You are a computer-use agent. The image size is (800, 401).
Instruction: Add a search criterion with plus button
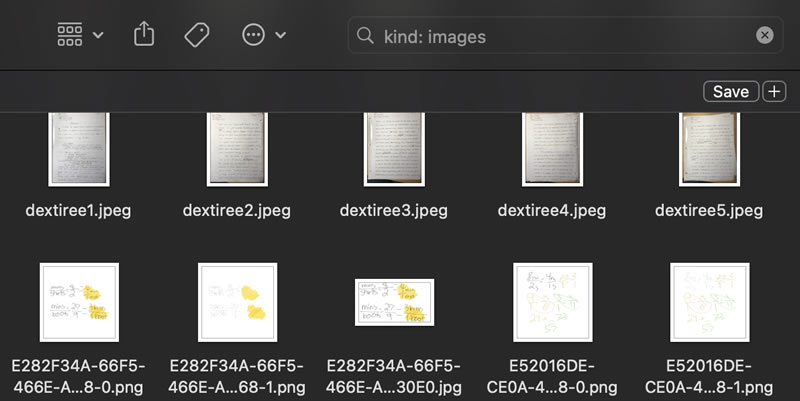coord(774,92)
